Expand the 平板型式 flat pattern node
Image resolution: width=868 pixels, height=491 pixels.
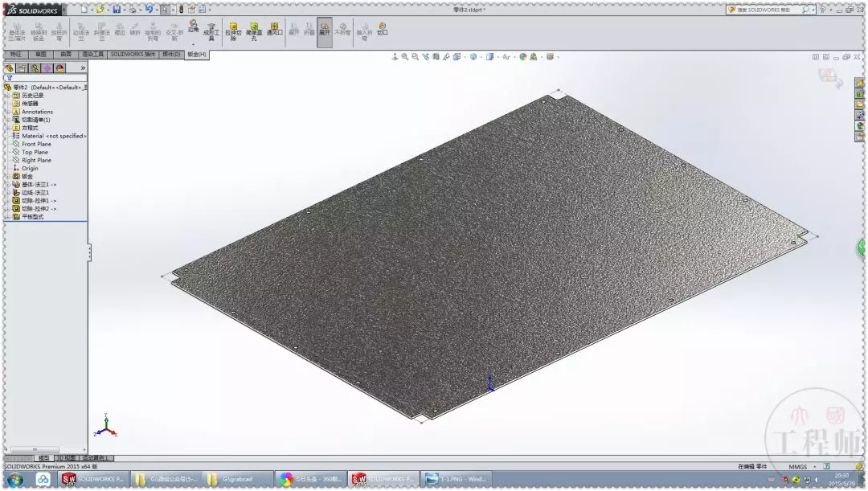8,216
